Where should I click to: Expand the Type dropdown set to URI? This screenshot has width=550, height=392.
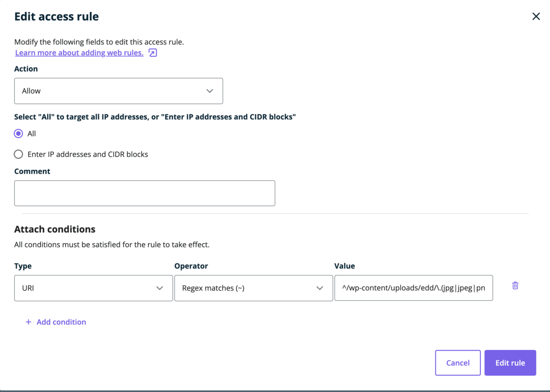(87, 288)
